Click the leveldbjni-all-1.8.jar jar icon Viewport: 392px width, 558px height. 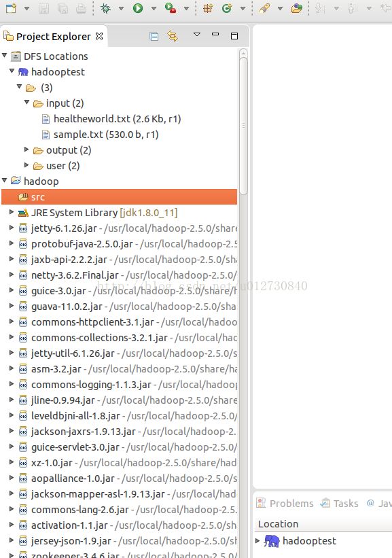pyautogui.click(x=23, y=416)
